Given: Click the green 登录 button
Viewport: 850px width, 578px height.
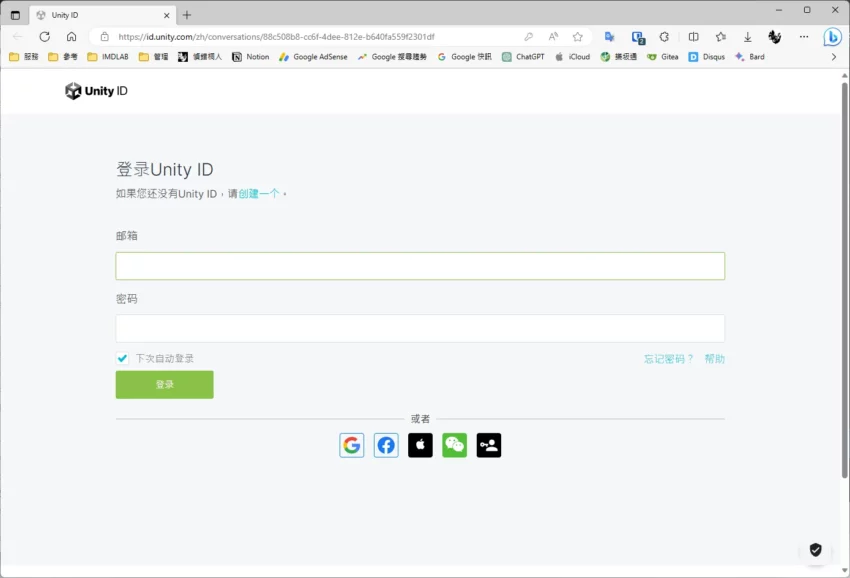Looking at the screenshot, I should coord(164,385).
